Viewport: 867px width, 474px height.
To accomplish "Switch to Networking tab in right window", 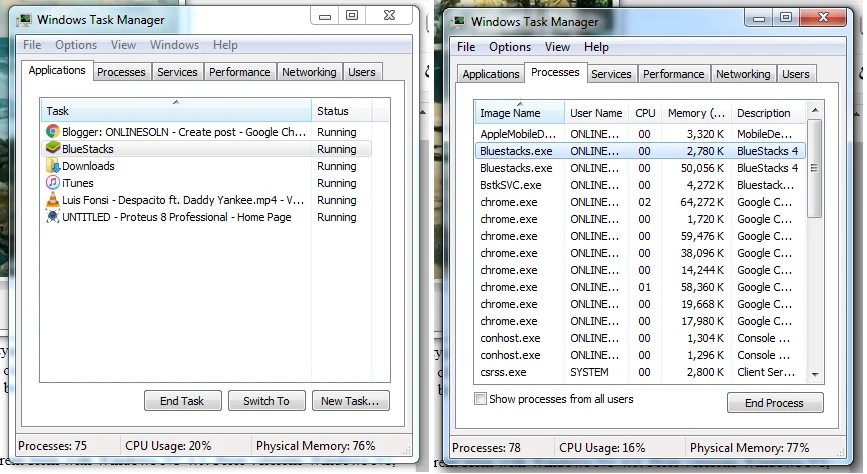I will pos(743,74).
